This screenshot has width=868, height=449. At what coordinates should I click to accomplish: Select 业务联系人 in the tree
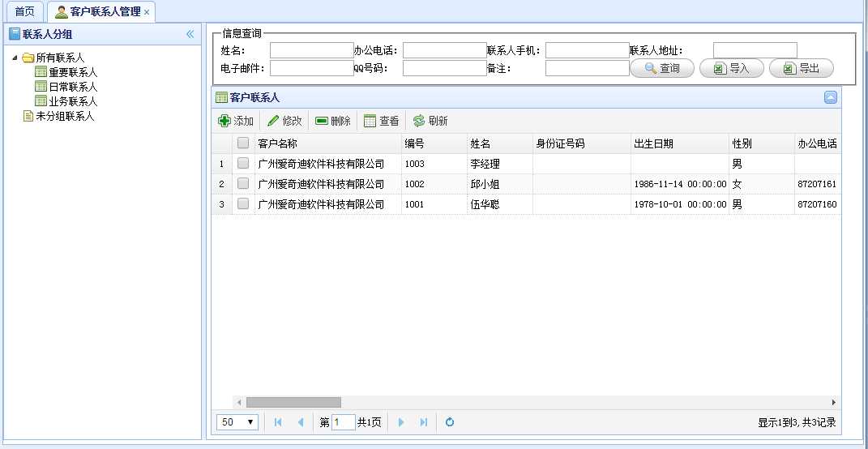[73, 101]
